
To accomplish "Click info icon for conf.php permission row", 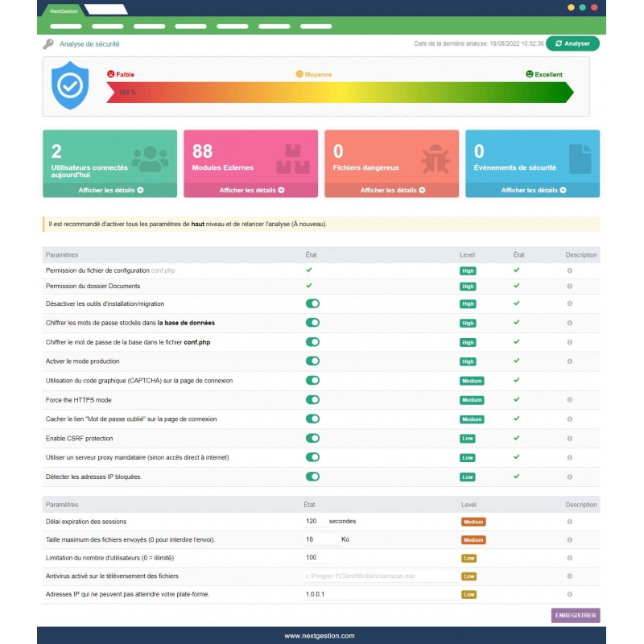I will coord(569,270).
